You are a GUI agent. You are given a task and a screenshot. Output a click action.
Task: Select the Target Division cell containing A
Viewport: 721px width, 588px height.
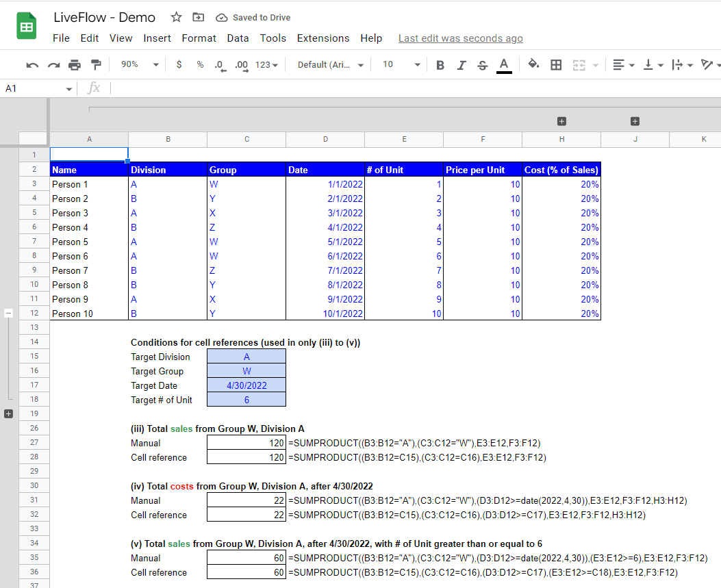tap(246, 357)
